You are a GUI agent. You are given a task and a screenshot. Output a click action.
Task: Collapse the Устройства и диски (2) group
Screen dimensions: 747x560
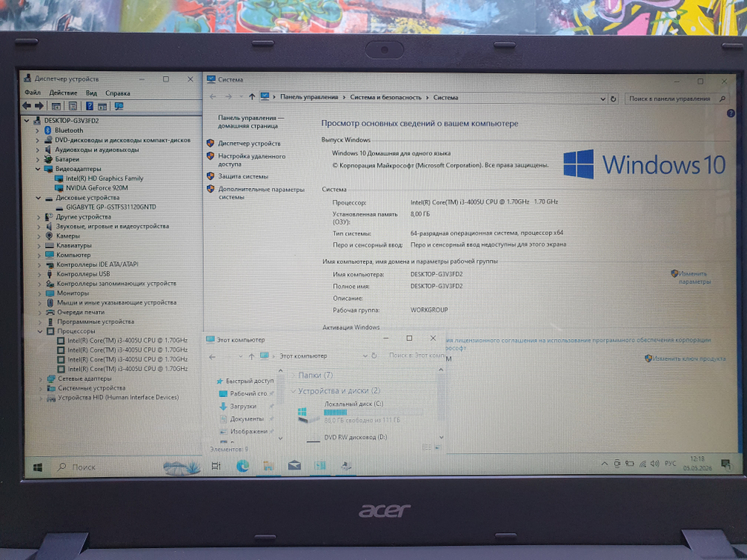click(293, 391)
